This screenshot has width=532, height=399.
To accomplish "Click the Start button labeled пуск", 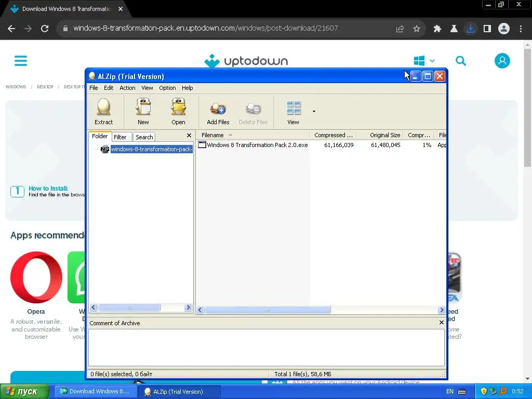I will (24, 392).
